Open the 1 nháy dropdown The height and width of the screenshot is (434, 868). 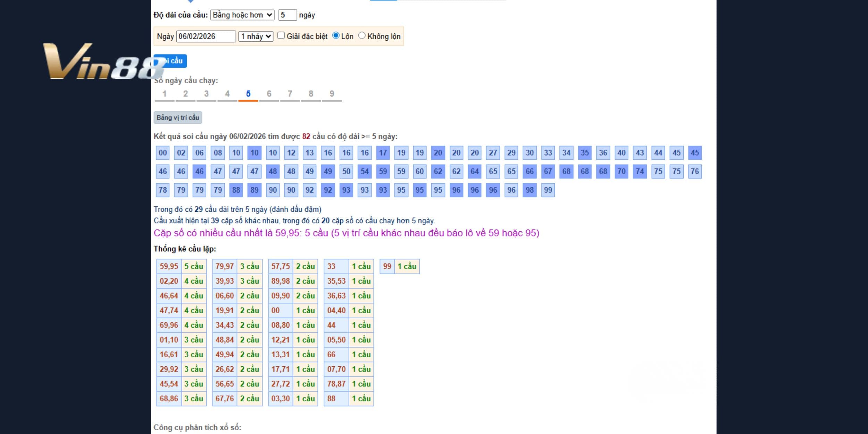pyautogui.click(x=256, y=36)
